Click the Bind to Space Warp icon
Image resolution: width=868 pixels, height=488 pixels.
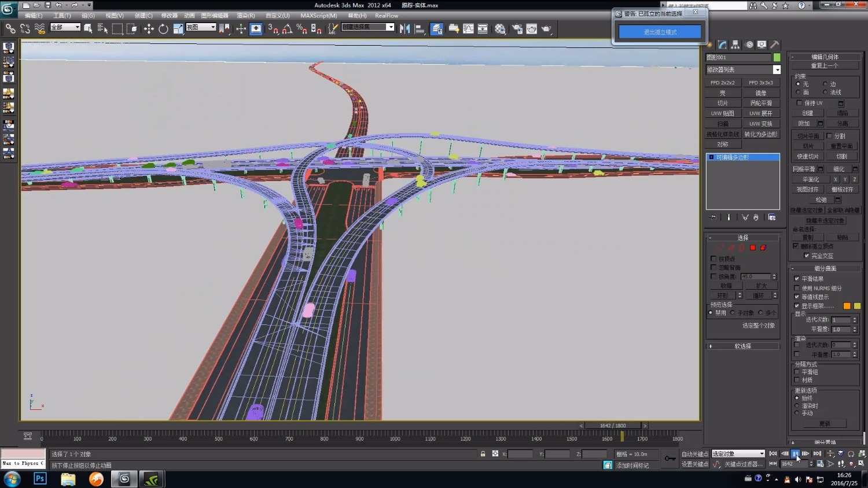click(x=40, y=28)
